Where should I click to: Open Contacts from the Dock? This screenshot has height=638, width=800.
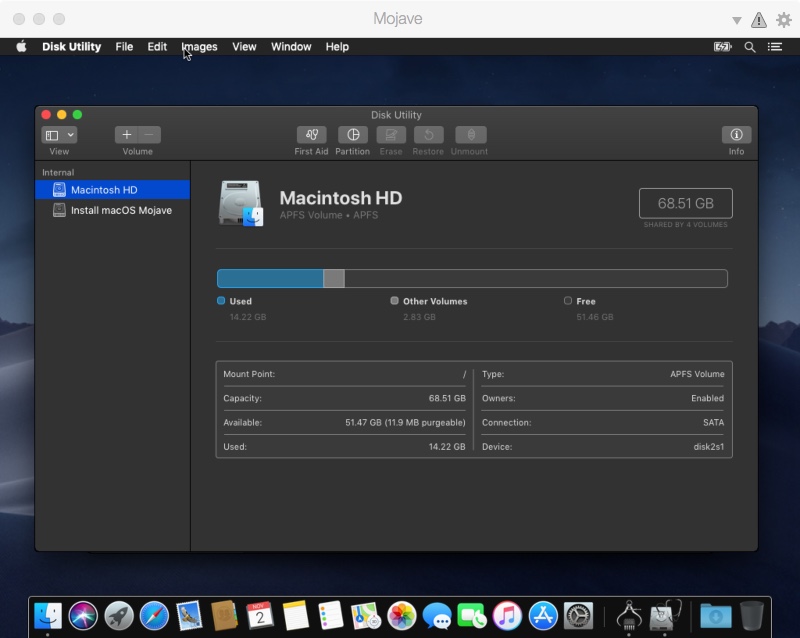(x=224, y=616)
